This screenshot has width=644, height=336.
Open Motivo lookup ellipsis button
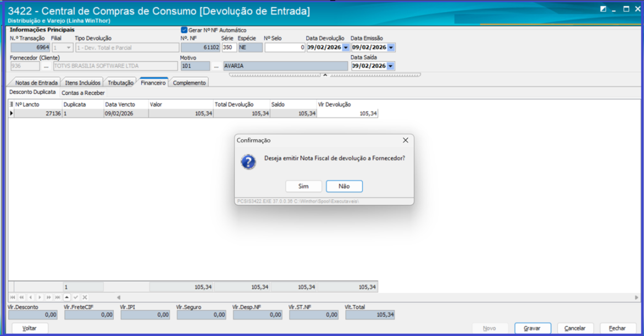pos(216,66)
